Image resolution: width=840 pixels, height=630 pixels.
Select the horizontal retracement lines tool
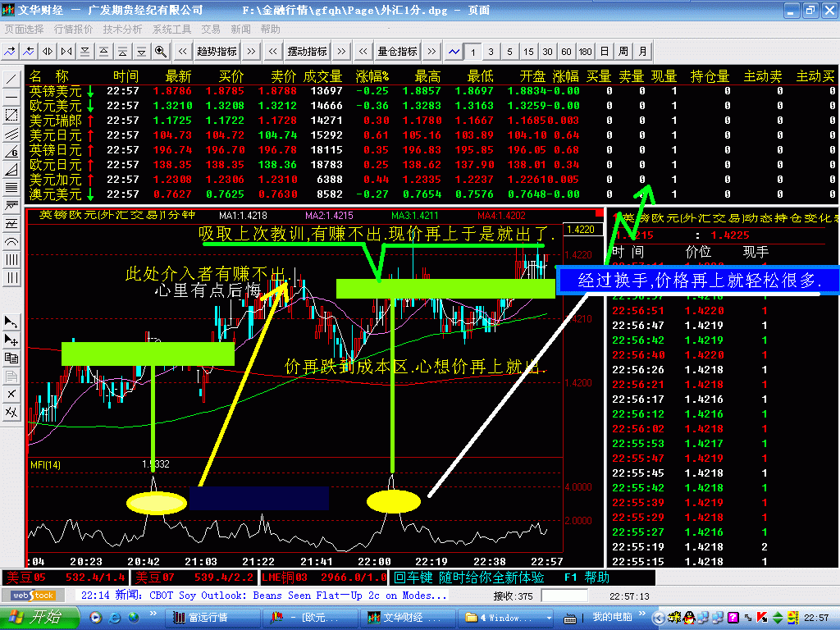tap(11, 188)
